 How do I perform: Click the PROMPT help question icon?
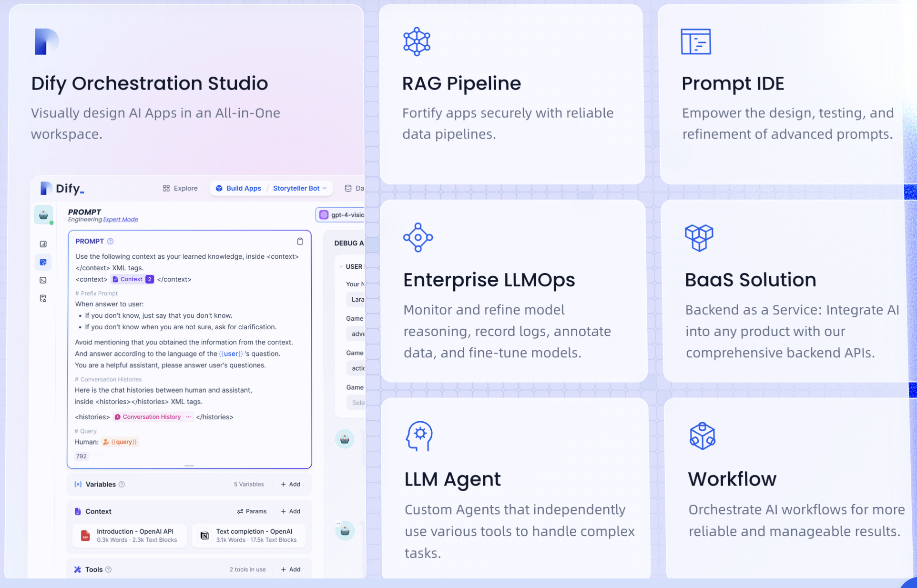pyautogui.click(x=111, y=241)
